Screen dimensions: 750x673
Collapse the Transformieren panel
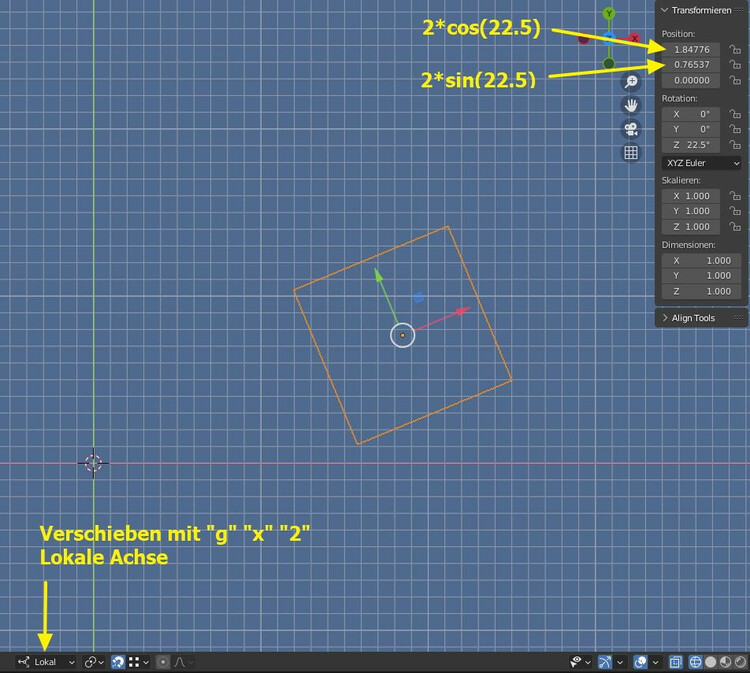point(701,9)
